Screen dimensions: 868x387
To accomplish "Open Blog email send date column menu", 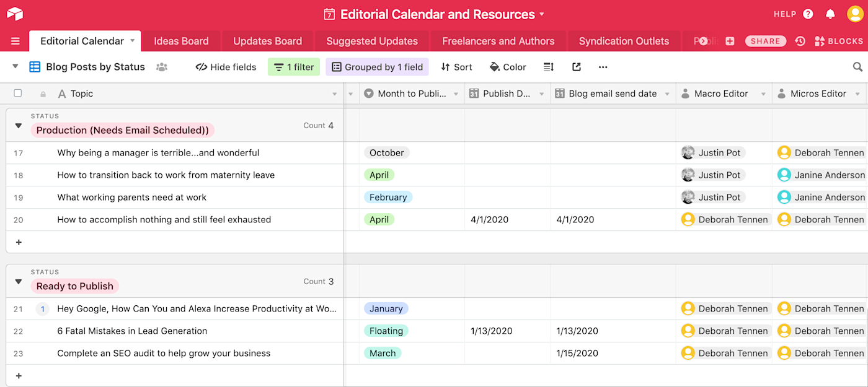I will pyautogui.click(x=667, y=94).
